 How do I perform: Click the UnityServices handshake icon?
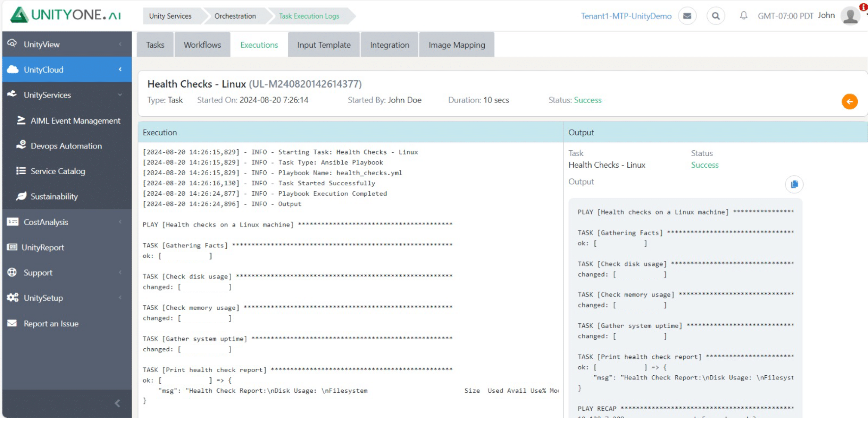coord(12,94)
